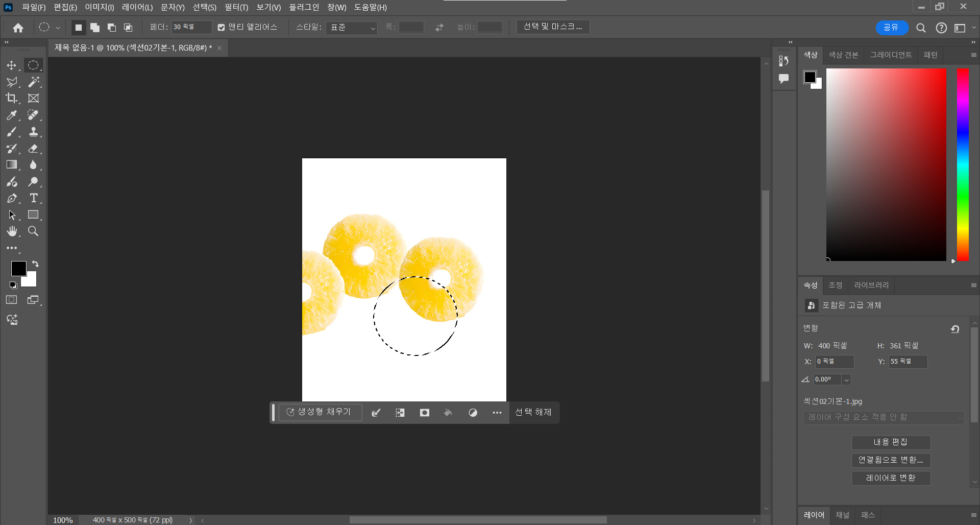Click the Zoom tool in toolbar

tap(34, 231)
